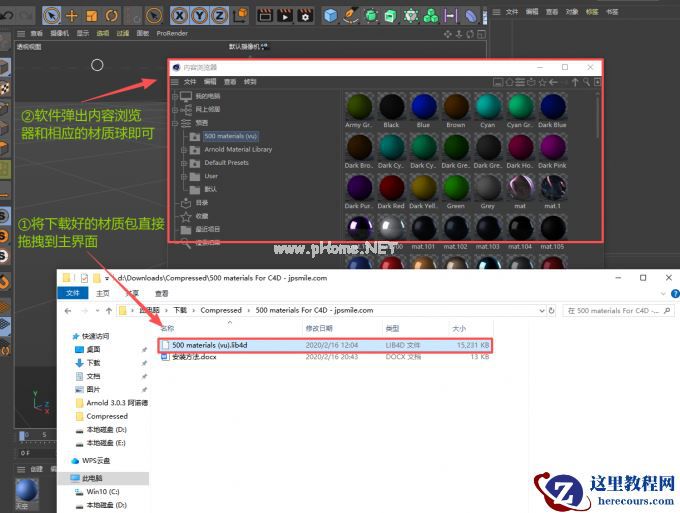
Task: Expand 网上邻居 node in content browser
Action: 175,110
